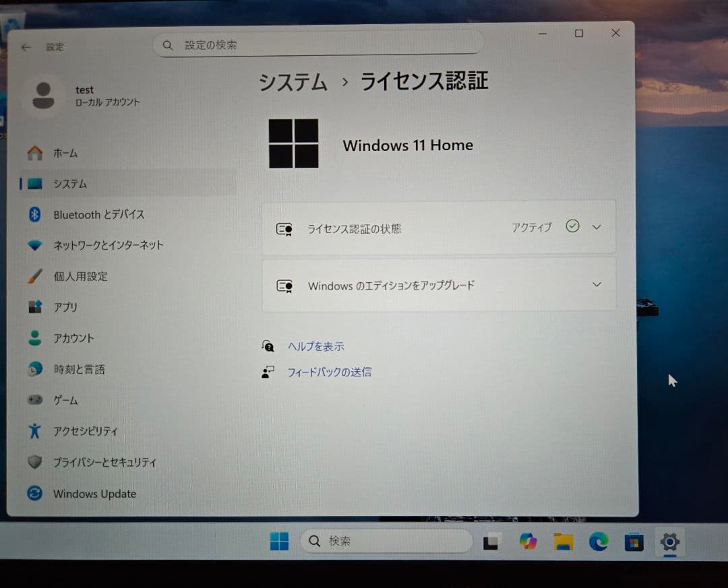The image size is (728, 588).
Task: Click システム in the breadcrumb heading
Action: pos(293,83)
